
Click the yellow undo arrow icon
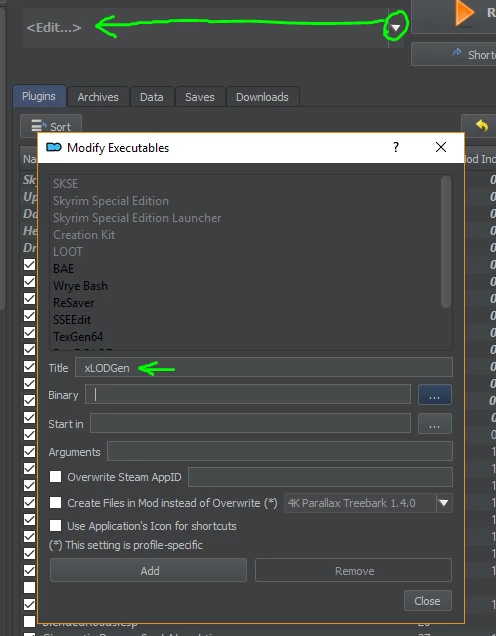481,126
